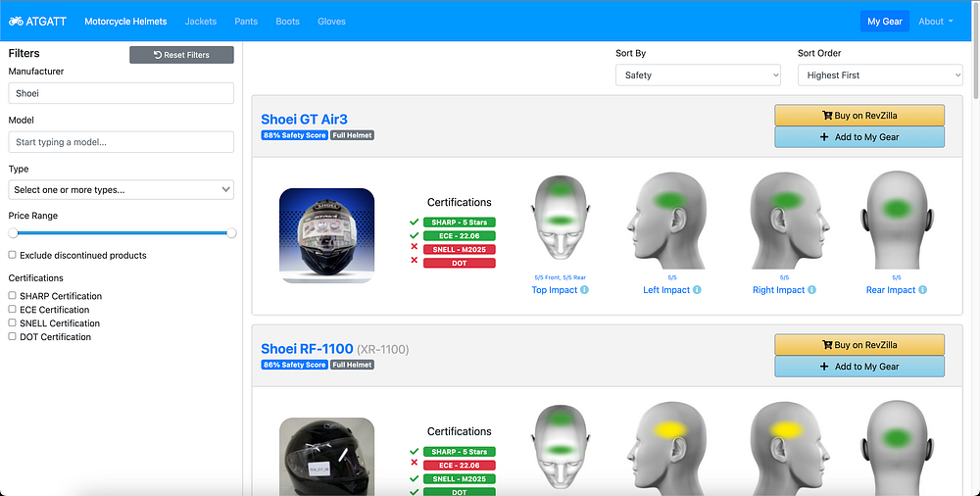The width and height of the screenshot is (980, 496).
Task: Open the Motorcycle Helmets nav tab
Action: (x=125, y=22)
